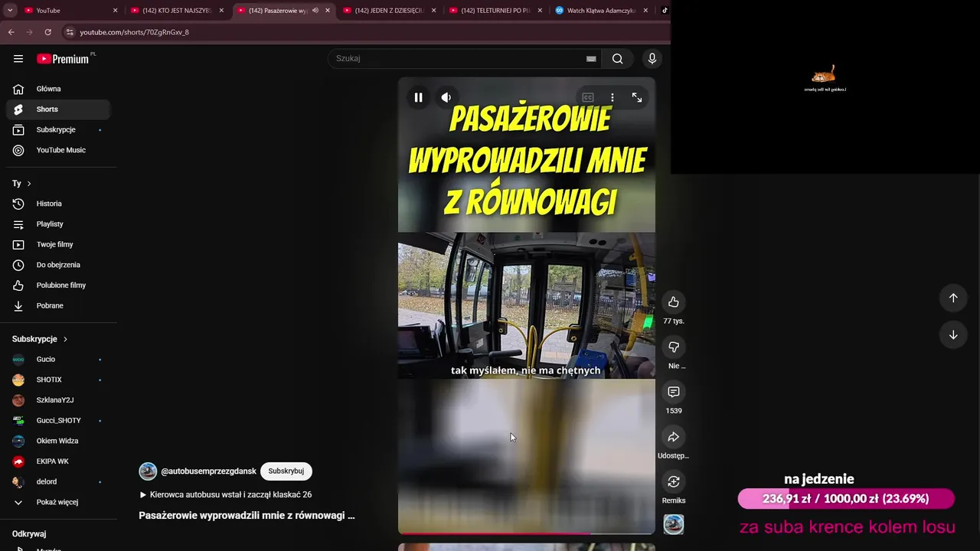
Task: Click the Remiks button
Action: [x=674, y=482]
